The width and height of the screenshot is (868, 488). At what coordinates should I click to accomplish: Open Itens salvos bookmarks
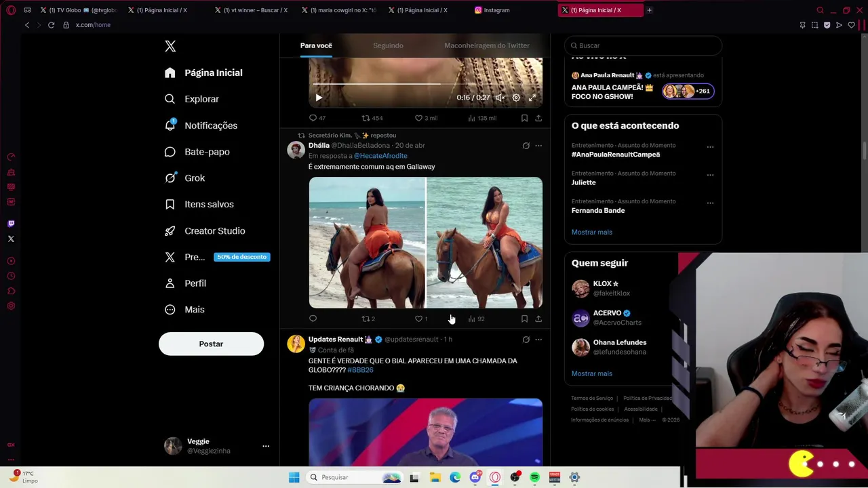199,204
